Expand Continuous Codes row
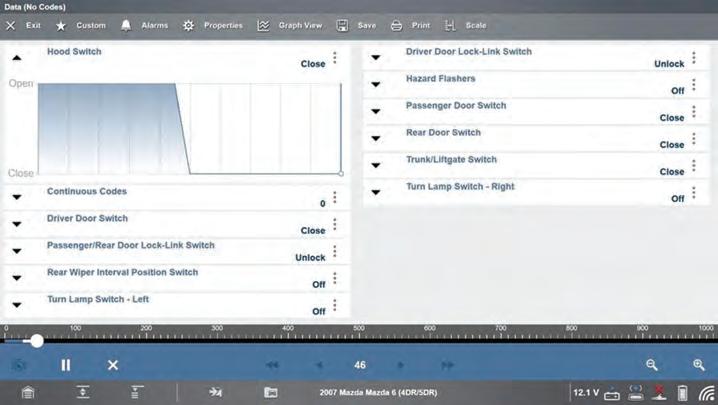The height and width of the screenshot is (405, 718). (x=17, y=197)
